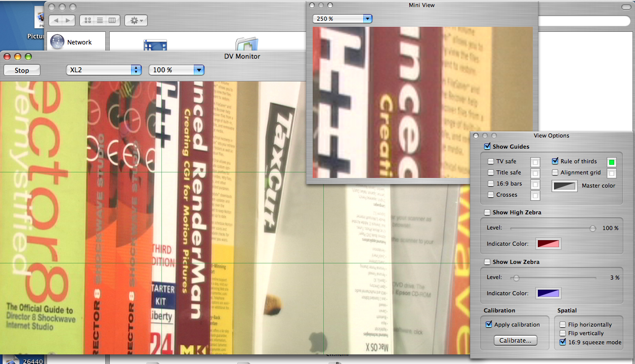Enable Show High Zebra

coord(487,212)
